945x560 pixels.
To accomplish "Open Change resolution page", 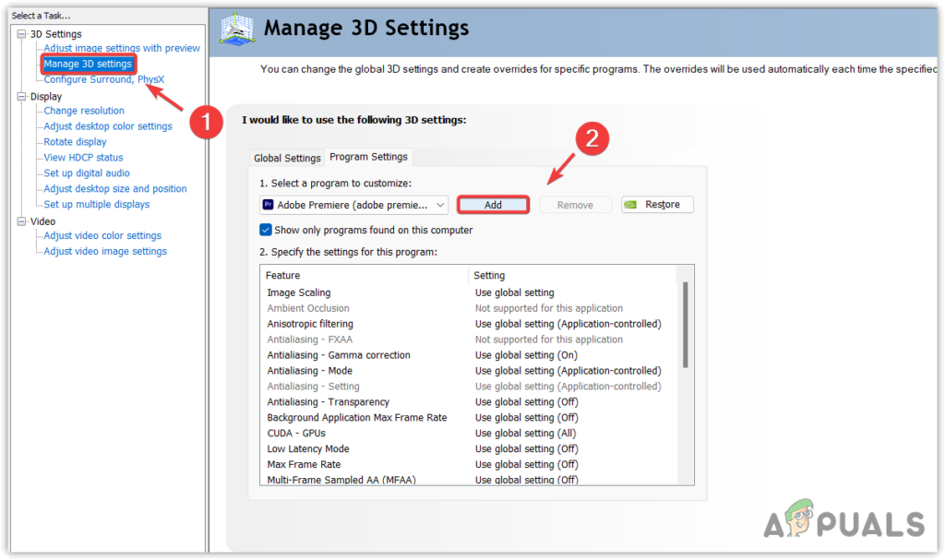I will (x=84, y=111).
